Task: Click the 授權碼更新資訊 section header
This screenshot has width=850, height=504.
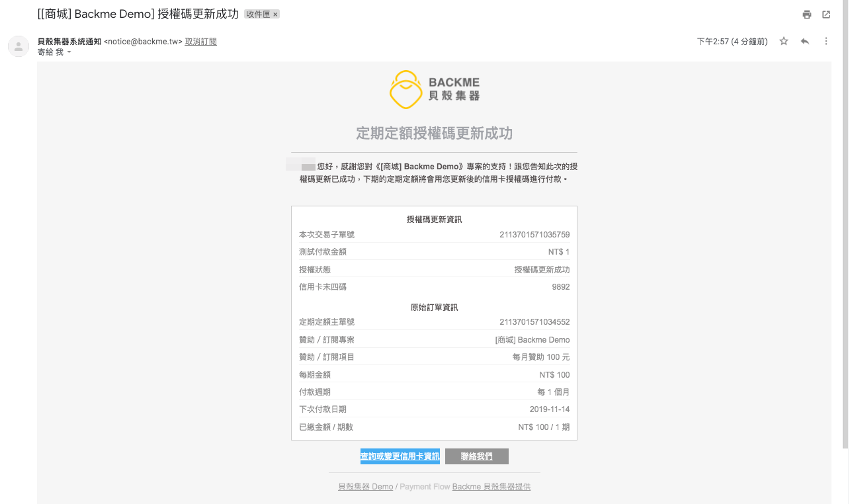Action: (x=435, y=220)
